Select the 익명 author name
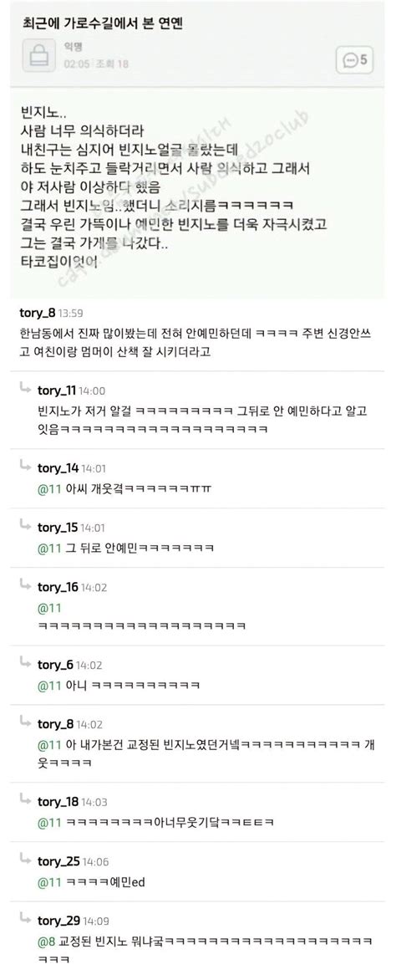396x980 pixels. (x=73, y=46)
